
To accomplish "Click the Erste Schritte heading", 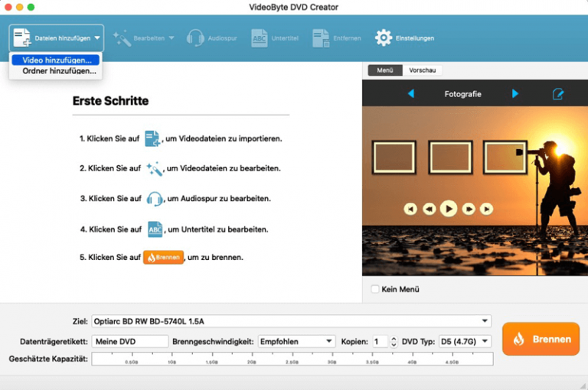I will (110, 101).
